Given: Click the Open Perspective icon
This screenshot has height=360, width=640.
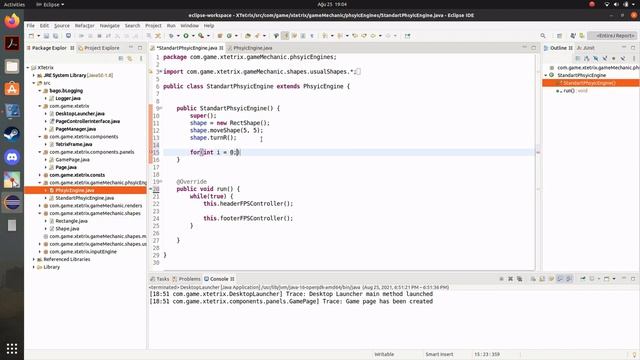Looking at the screenshot, I should [x=560, y=36].
